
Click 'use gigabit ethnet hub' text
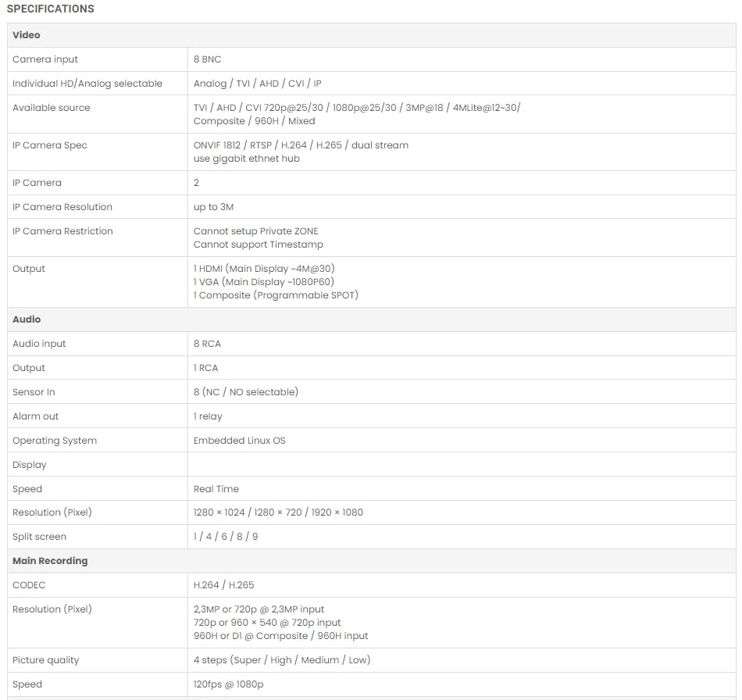pos(247,159)
